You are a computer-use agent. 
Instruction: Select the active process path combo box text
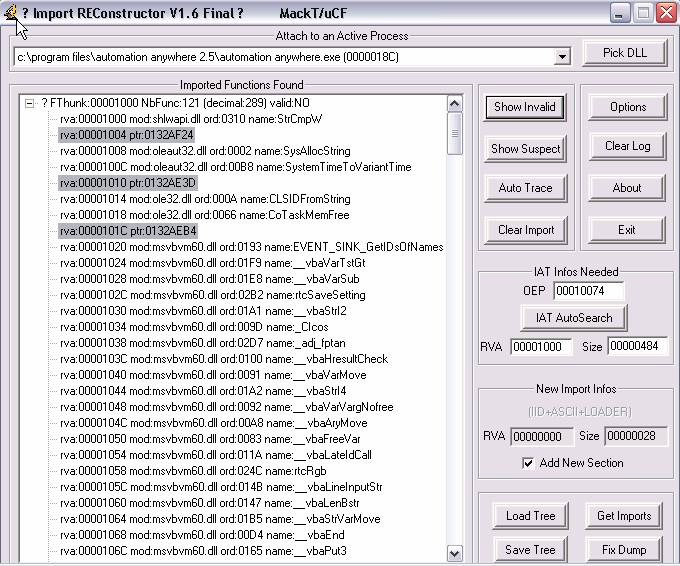click(x=208, y=57)
